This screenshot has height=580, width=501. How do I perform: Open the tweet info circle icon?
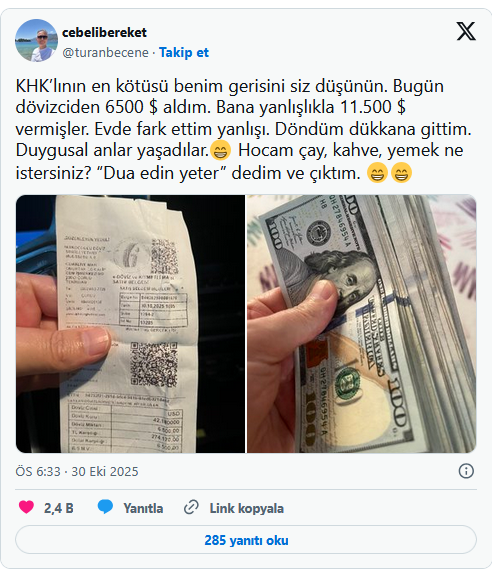coord(466,471)
